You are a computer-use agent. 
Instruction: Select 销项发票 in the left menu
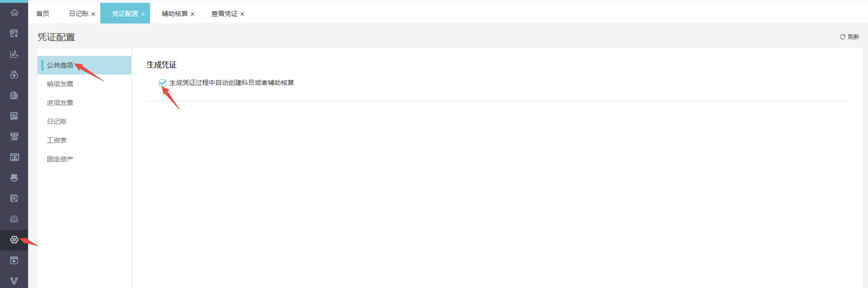tap(60, 84)
